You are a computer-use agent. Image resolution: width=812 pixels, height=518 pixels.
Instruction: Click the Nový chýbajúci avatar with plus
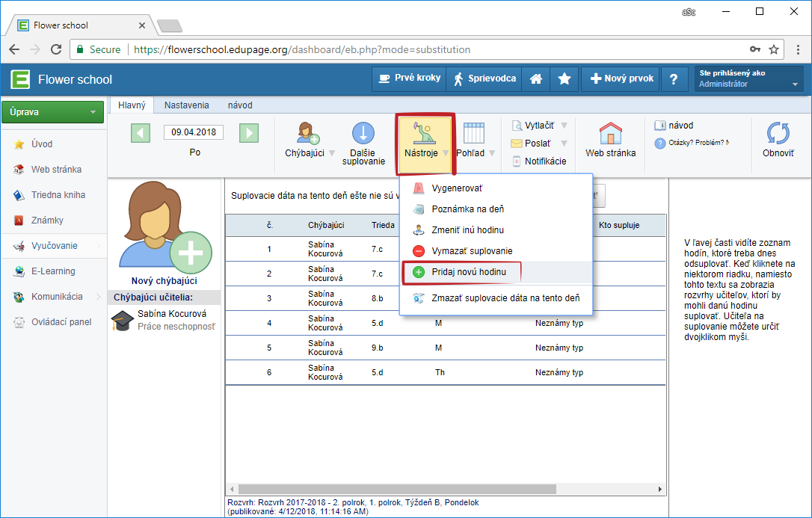click(x=164, y=227)
